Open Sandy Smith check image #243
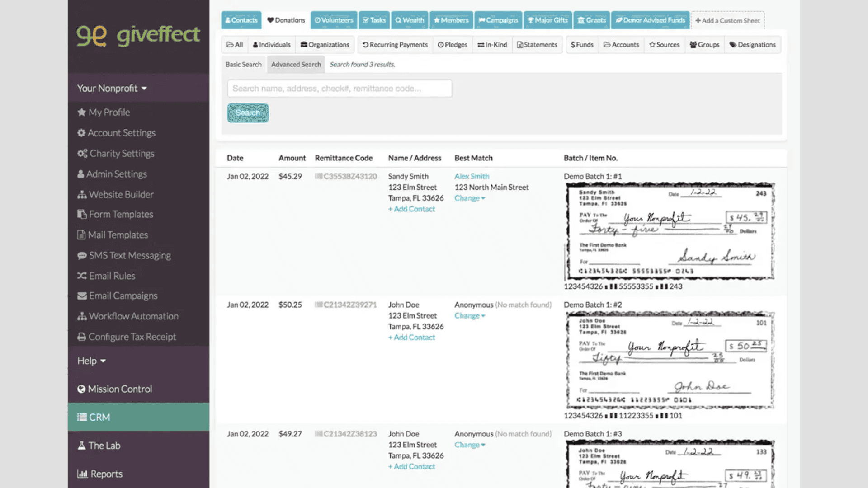Screen dimensions: 868x488 [x=670, y=231]
